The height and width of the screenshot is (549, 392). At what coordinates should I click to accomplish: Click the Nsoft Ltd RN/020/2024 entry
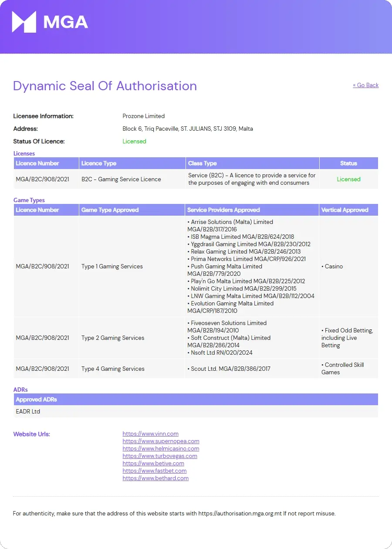[x=220, y=352]
